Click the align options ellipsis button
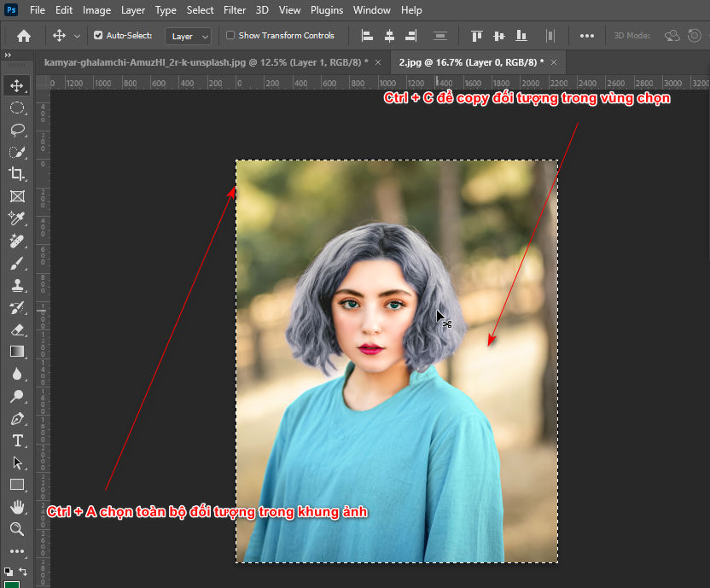The image size is (710, 588). (x=586, y=36)
